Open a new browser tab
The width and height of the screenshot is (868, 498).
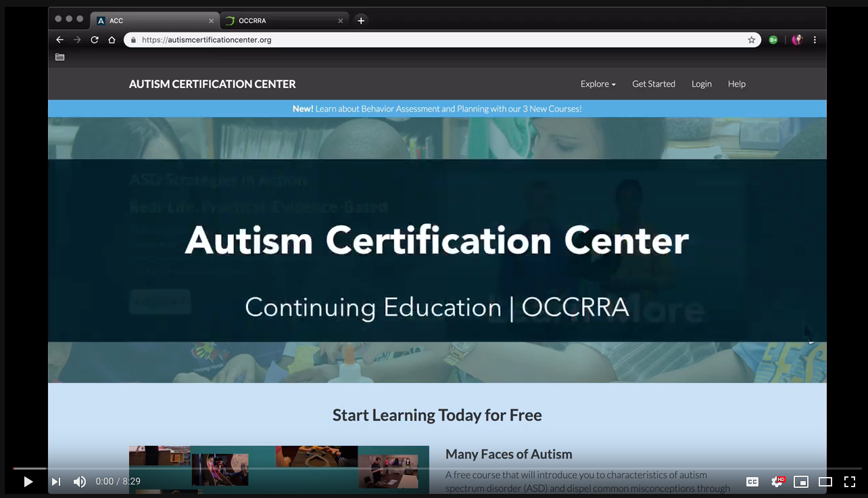(361, 21)
